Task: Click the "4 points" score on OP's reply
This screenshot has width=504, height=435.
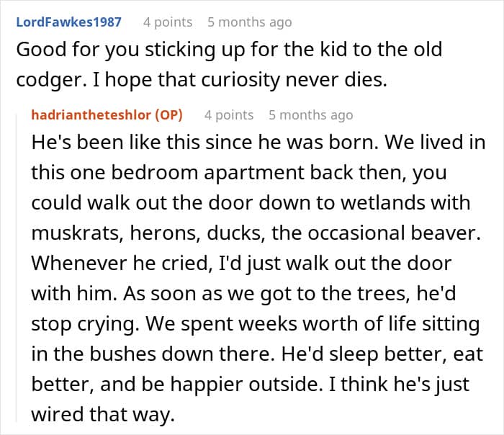Action: coord(229,115)
